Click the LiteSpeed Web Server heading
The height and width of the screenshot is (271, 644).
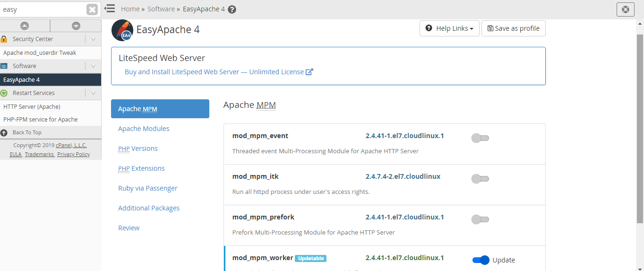click(162, 58)
